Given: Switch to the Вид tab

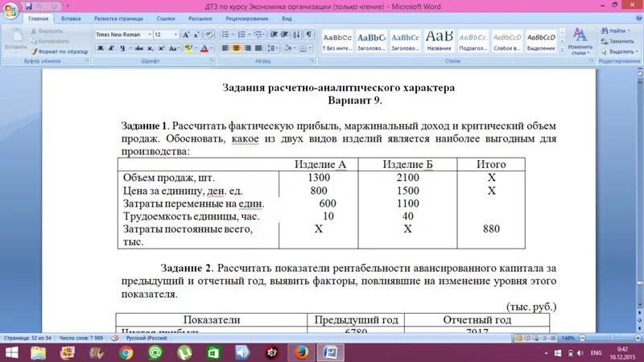Looking at the screenshot, I should [x=287, y=19].
